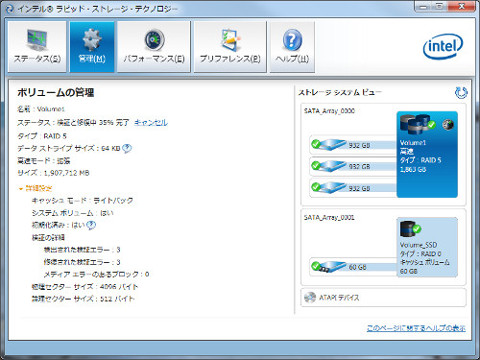Refresh the storage system view

point(461,93)
